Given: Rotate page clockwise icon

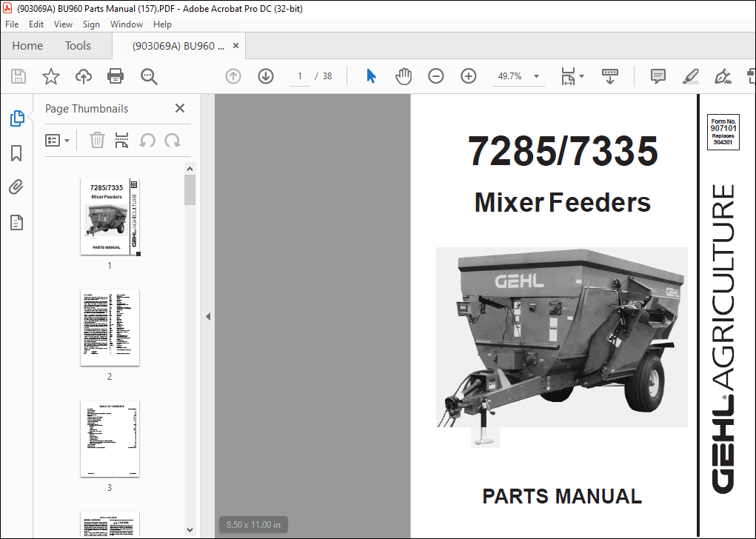Looking at the screenshot, I should [172, 140].
